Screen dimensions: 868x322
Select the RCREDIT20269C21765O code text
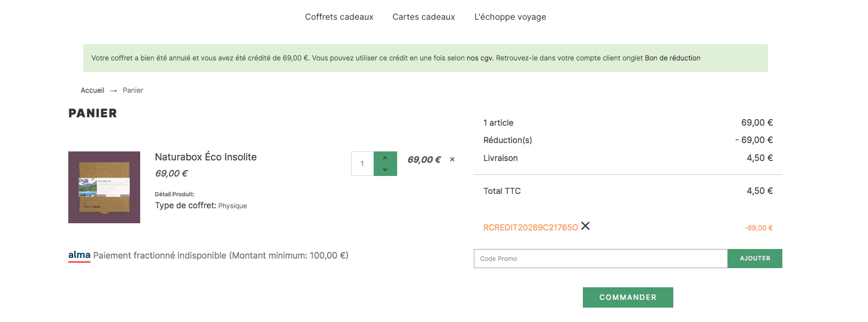click(x=530, y=227)
